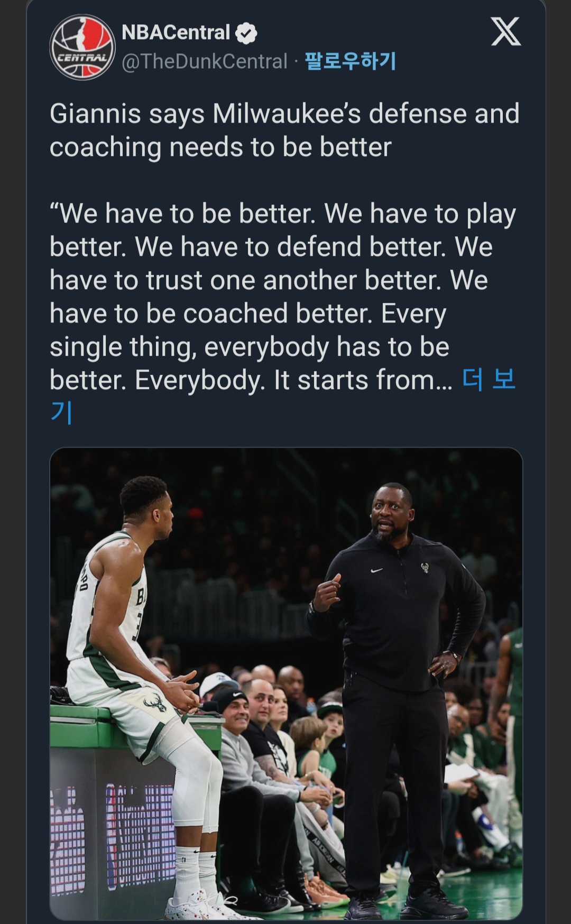Open the NBACentral display name
Screen dimensions: 571x924
coord(176,33)
